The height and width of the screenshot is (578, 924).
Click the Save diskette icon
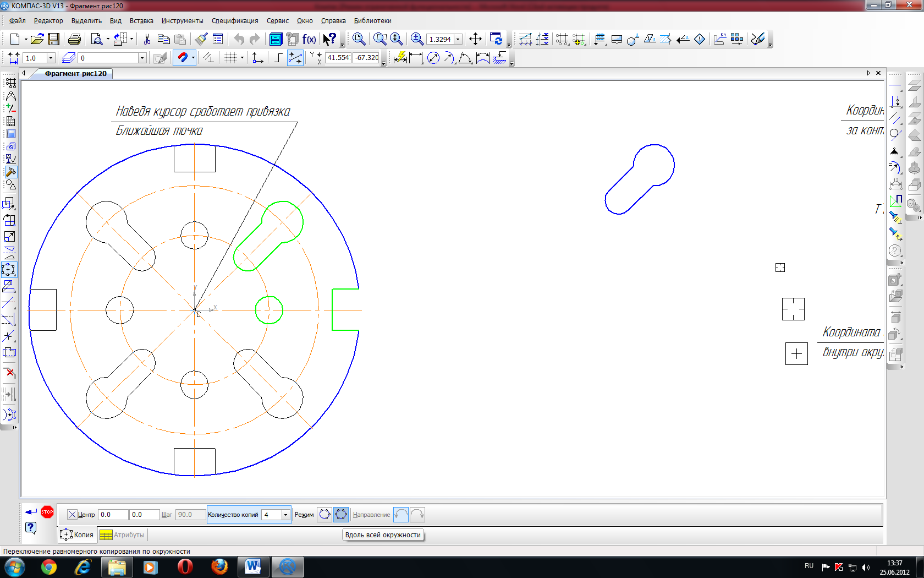[x=53, y=39]
